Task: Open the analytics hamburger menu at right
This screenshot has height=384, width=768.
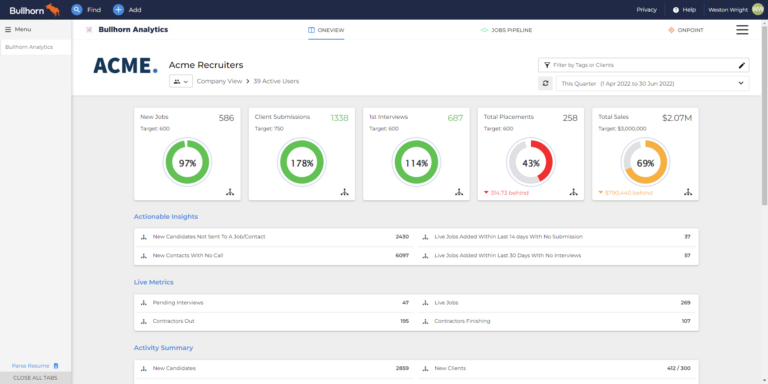Action: pos(742,30)
